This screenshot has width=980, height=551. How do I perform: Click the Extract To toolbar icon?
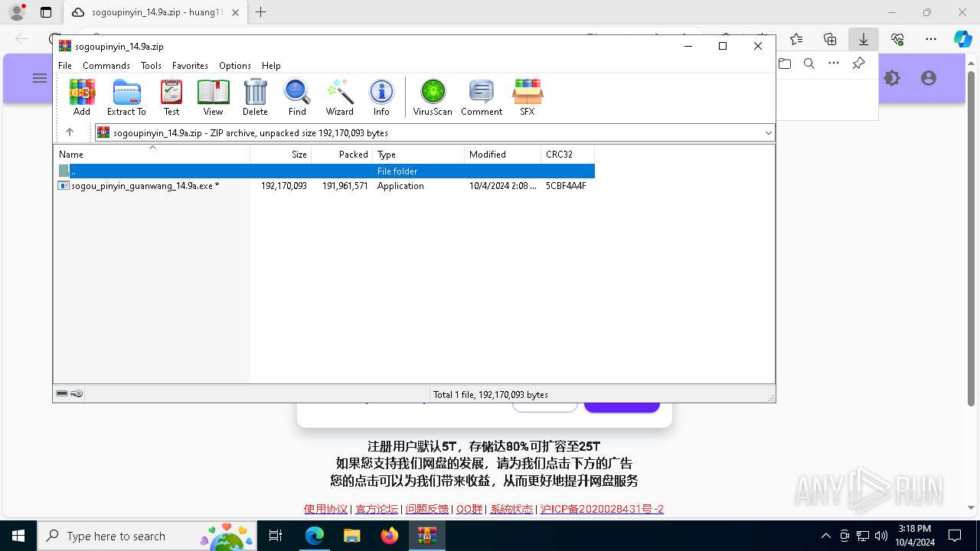point(126,97)
